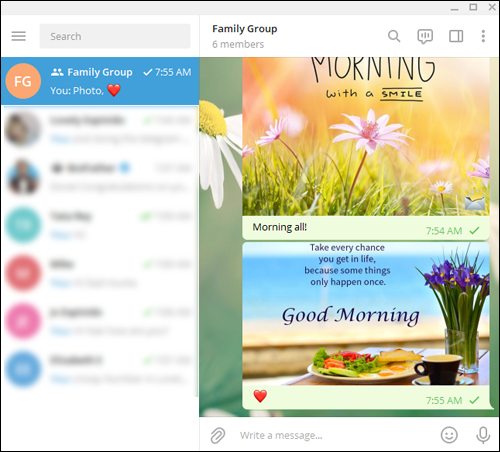This screenshot has height=452, width=500.
Task: Open the Family Group header title
Action: (245, 29)
